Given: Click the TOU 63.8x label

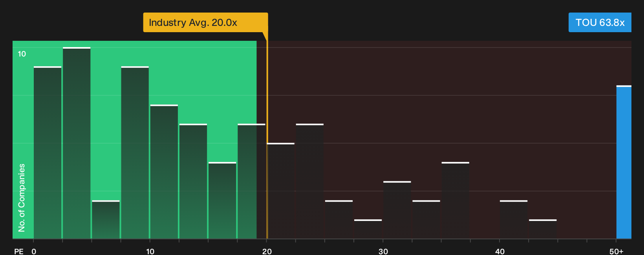Looking at the screenshot, I should point(600,22).
